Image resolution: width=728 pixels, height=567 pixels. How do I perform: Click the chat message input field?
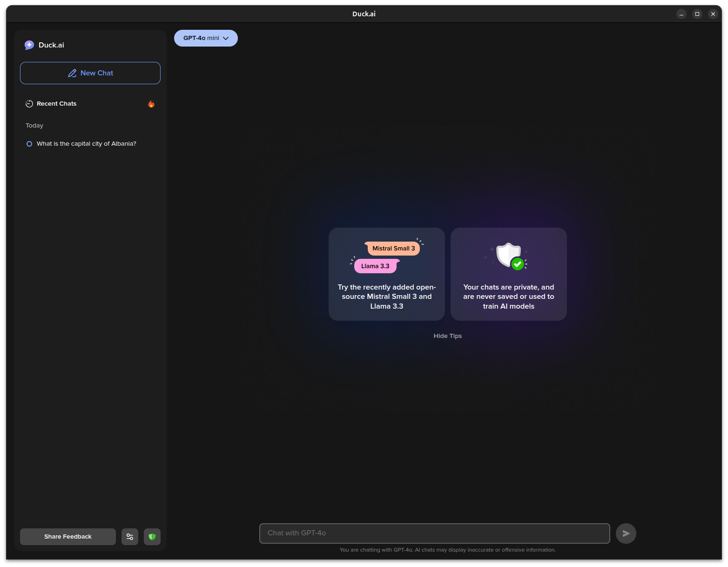434,533
